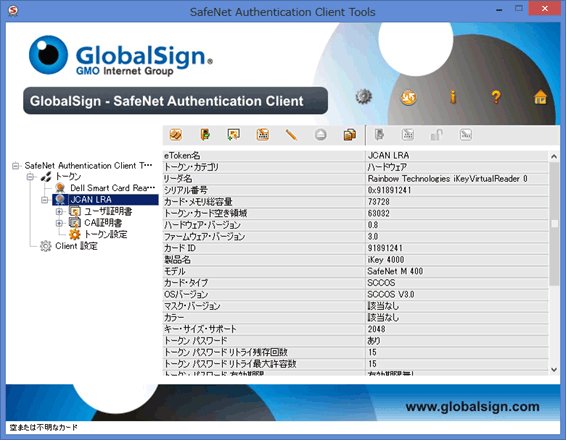Click scrollbar down arrow in details list
This screenshot has width=567, height=441.
tap(554, 369)
